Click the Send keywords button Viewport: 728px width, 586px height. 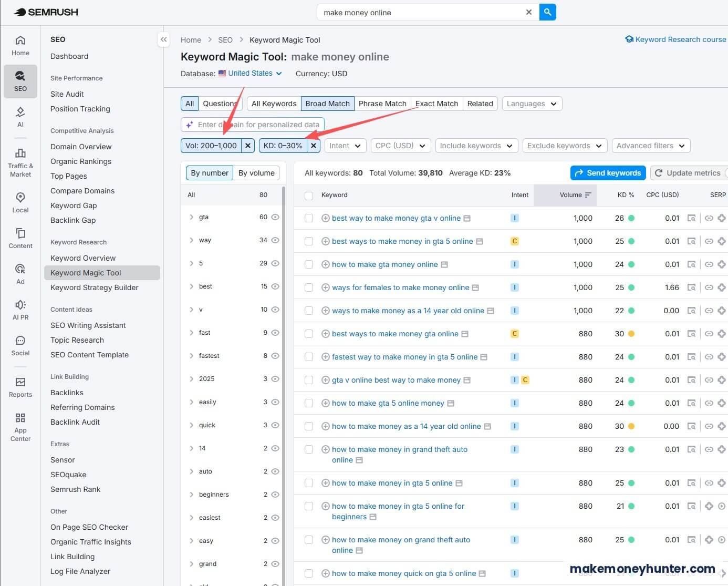608,173
